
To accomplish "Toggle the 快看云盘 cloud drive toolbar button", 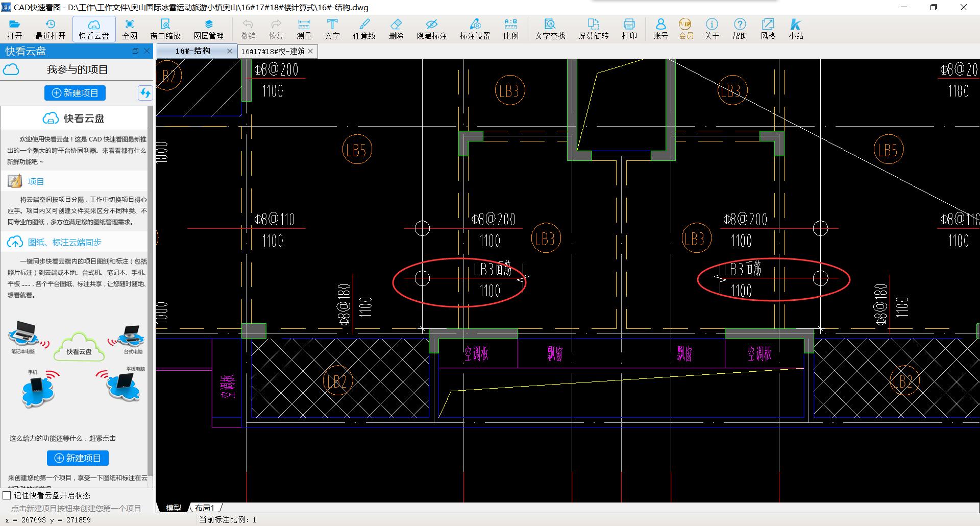I will [x=94, y=29].
